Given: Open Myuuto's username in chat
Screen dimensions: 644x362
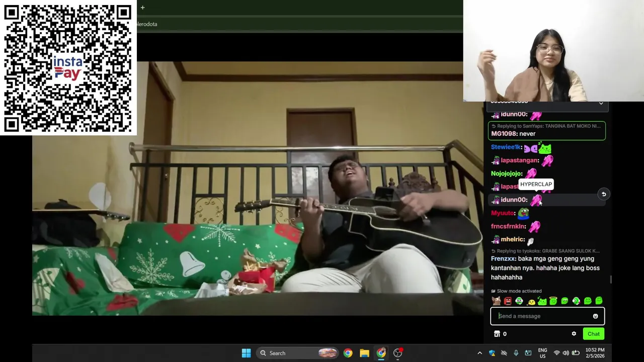Looking at the screenshot, I should pos(503,213).
